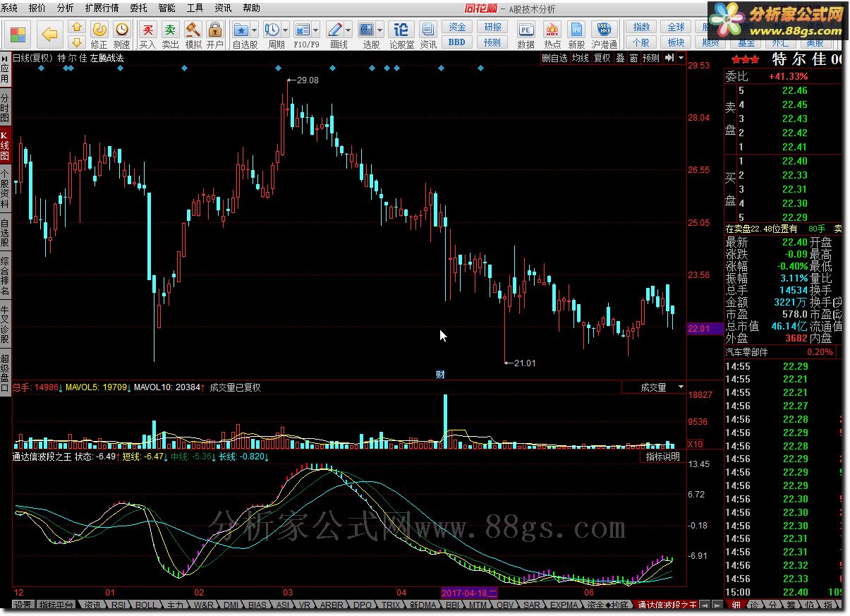Open the 沪港通 connect icon
Screen dimensions: 850x616
[x=605, y=34]
